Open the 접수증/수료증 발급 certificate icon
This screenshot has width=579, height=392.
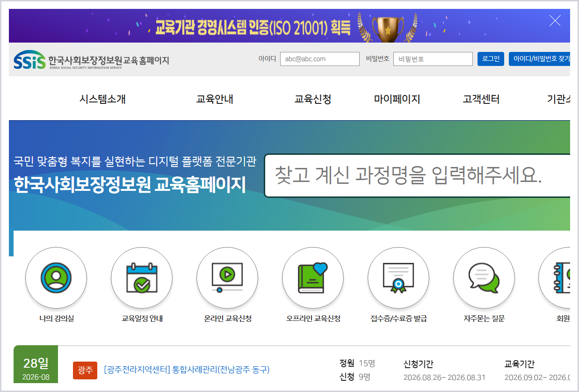pyautogui.click(x=398, y=278)
